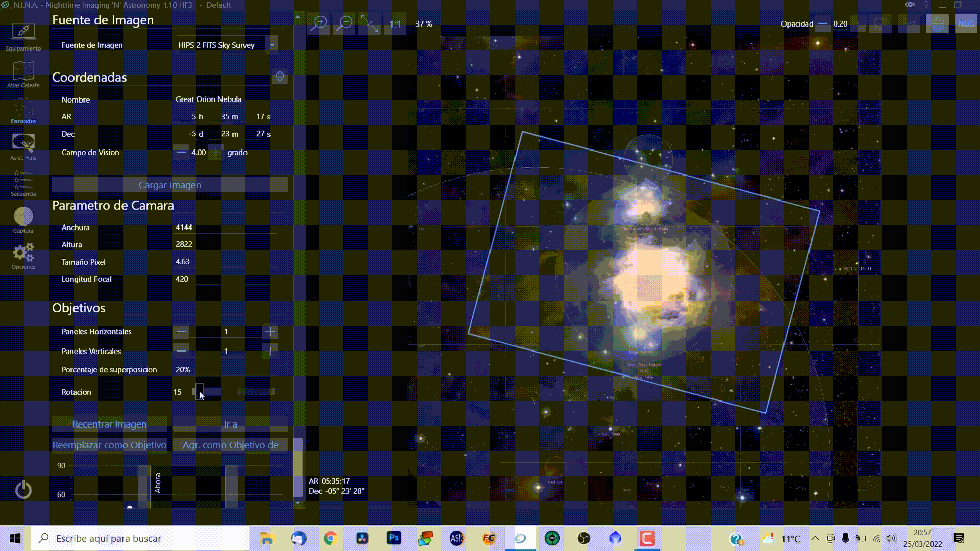The height and width of the screenshot is (551, 980).
Task: Edit Longitud Focal value 420
Action: 226,279
